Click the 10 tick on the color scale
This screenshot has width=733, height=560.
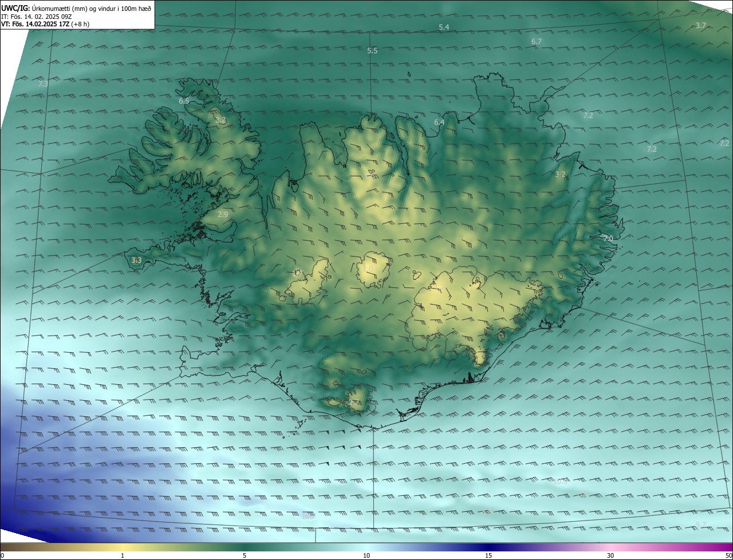(366, 555)
